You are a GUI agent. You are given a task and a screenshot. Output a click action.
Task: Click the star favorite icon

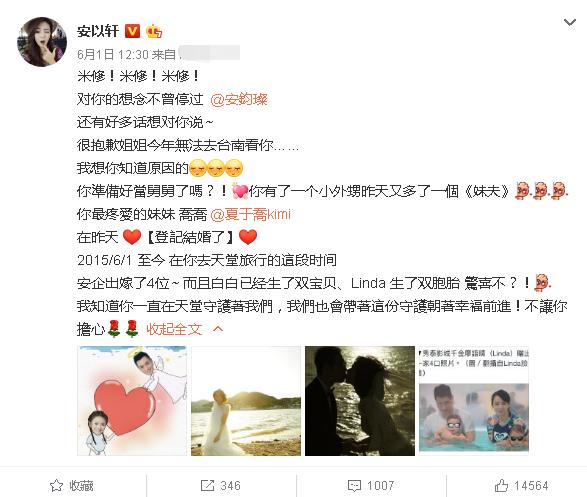(x=56, y=485)
